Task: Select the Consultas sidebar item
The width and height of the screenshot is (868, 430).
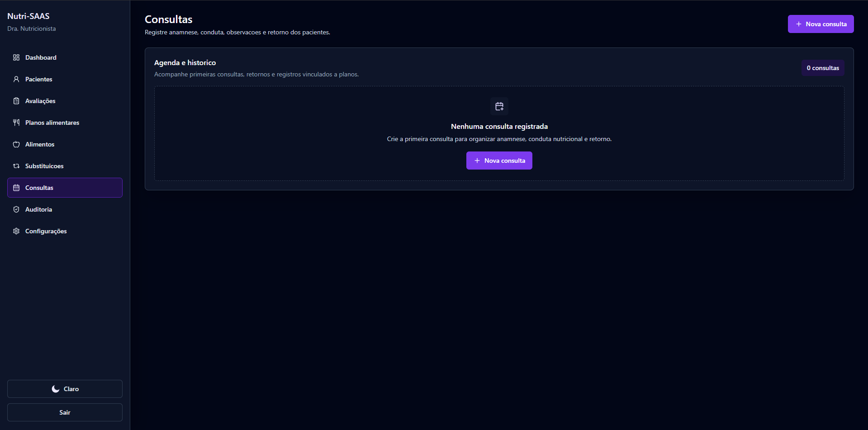Action: click(x=65, y=188)
